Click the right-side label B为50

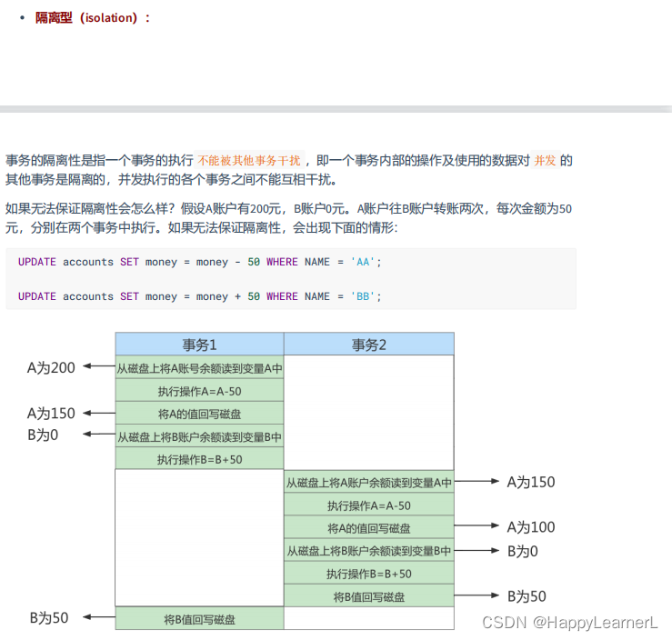pos(527,596)
